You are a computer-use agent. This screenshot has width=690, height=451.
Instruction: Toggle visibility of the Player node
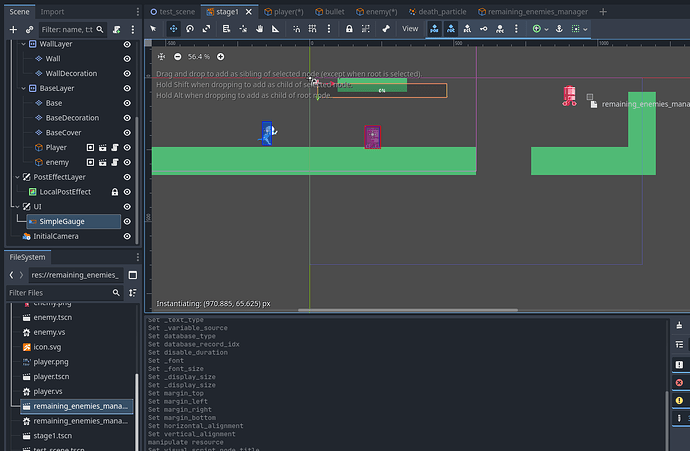tap(127, 147)
